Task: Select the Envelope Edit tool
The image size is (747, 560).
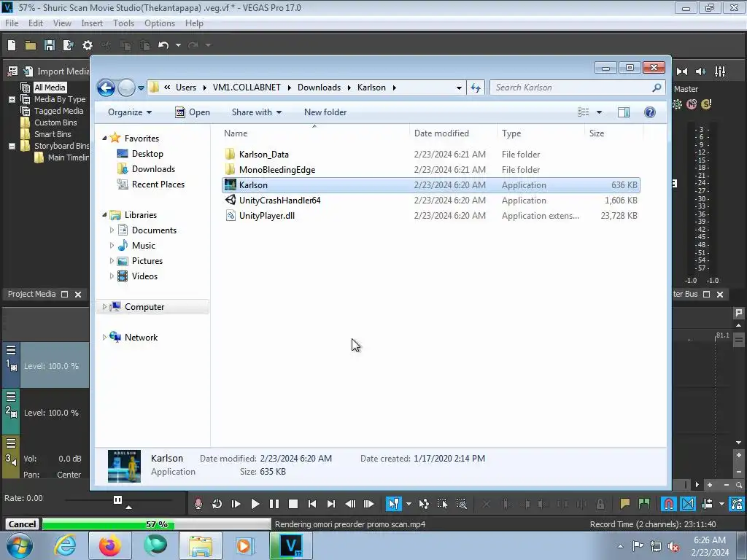Action: pos(424,504)
